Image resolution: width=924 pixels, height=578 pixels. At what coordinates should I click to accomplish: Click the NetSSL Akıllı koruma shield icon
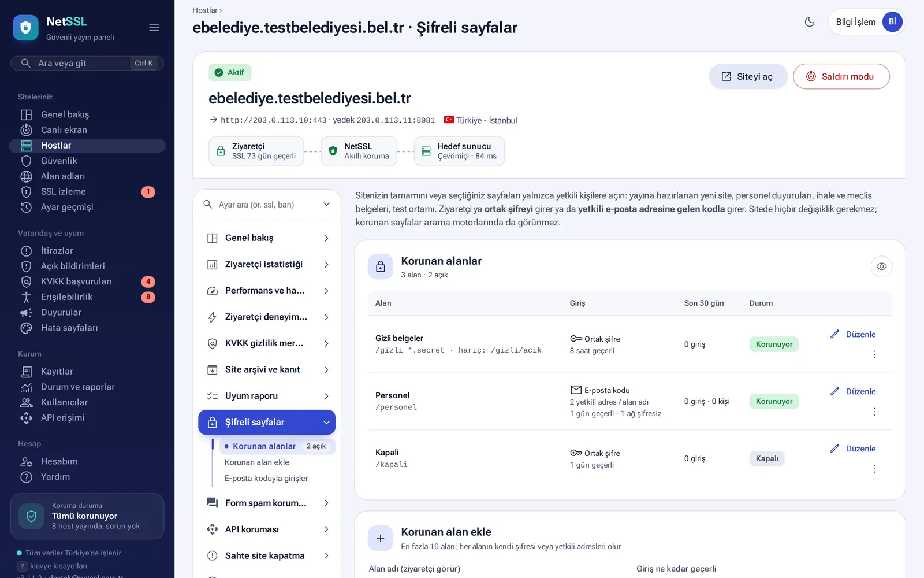pyautogui.click(x=333, y=151)
